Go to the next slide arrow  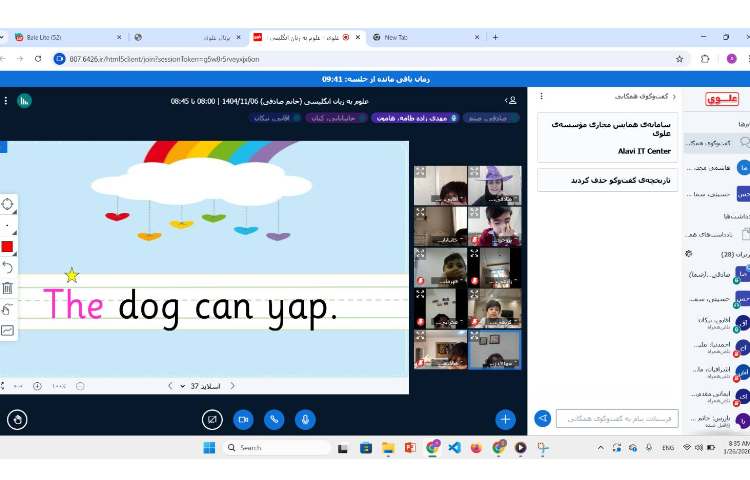(x=169, y=385)
